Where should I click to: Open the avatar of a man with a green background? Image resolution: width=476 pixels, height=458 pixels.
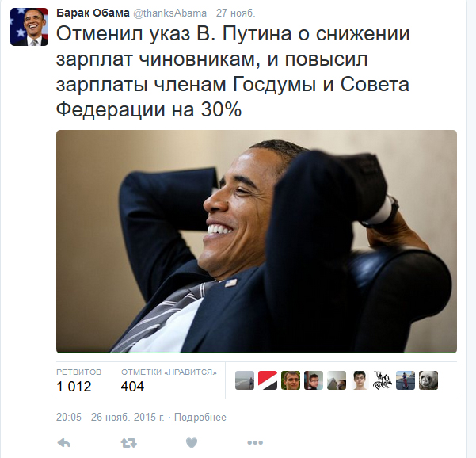(291, 380)
